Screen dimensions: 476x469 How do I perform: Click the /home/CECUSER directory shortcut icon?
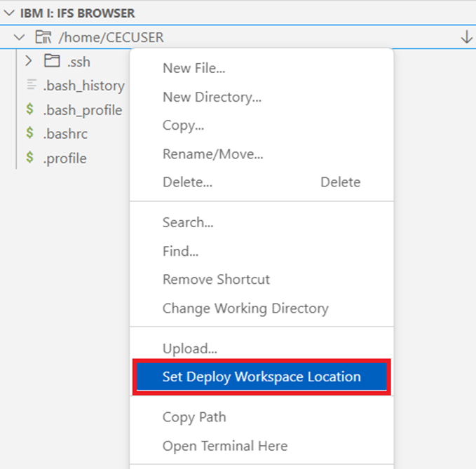42,38
